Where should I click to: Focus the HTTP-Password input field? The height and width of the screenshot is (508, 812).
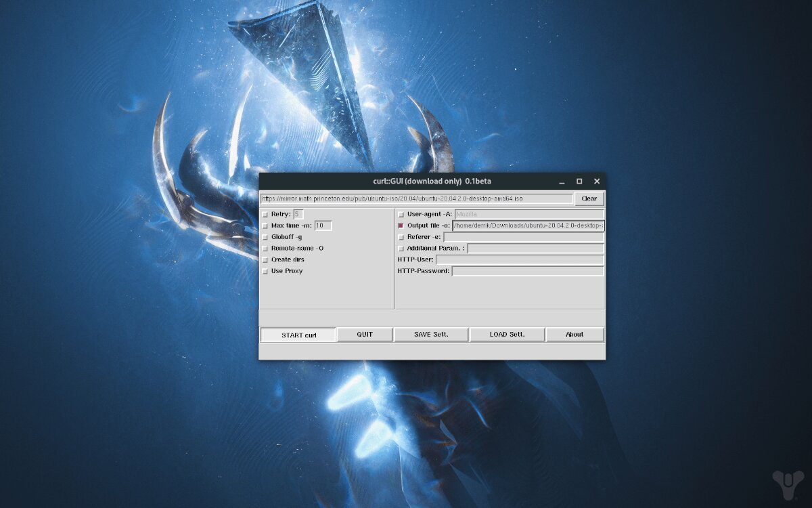coord(528,271)
